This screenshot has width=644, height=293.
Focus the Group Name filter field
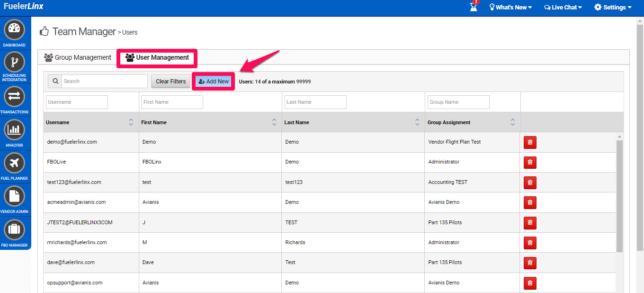458,102
